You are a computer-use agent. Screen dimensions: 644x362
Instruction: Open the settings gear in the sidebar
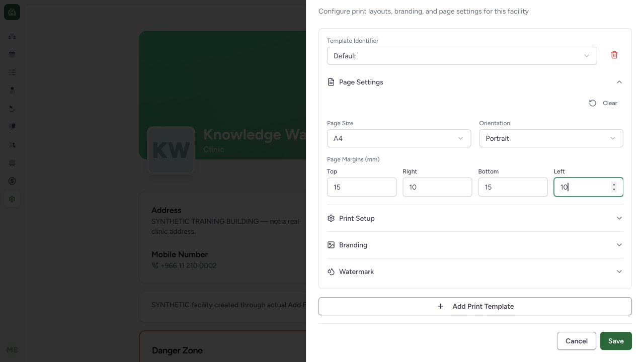[12, 199]
